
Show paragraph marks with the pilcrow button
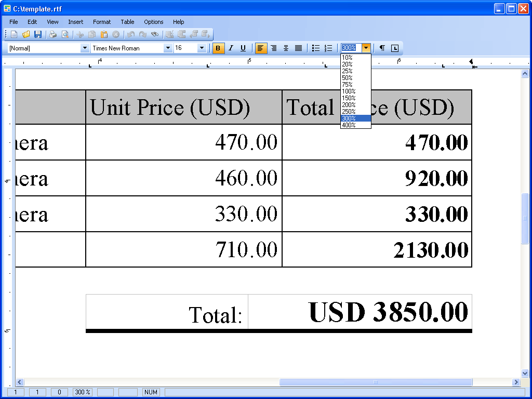(x=382, y=48)
